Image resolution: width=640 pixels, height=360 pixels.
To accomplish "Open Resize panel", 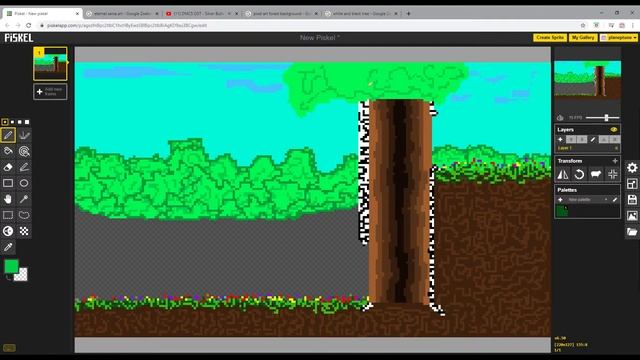I will [x=632, y=184].
